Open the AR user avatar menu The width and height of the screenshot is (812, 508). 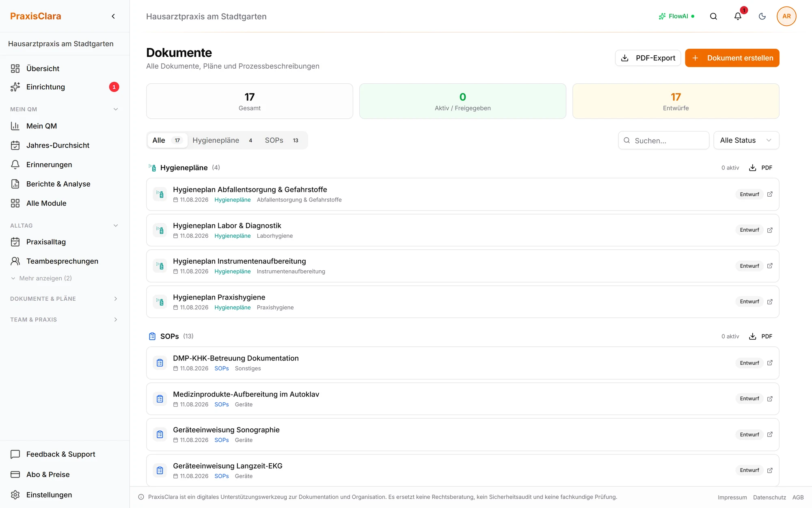click(786, 16)
